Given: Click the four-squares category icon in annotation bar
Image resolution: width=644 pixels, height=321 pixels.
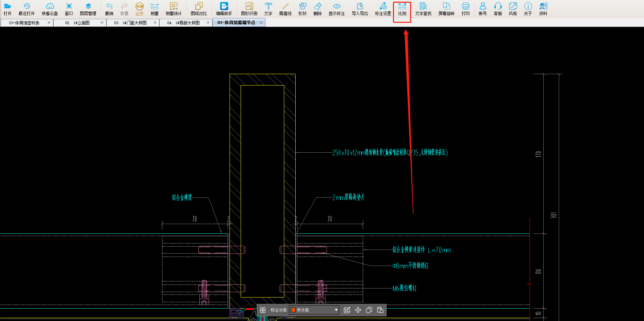Looking at the screenshot, I should (263, 310).
